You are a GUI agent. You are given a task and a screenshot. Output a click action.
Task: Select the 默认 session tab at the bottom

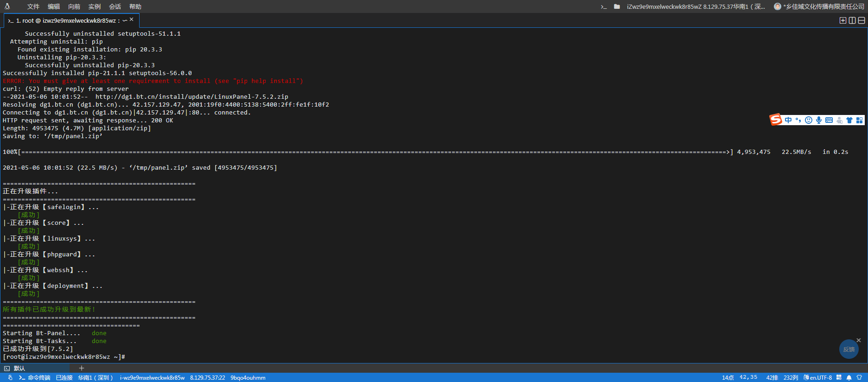[x=19, y=368]
